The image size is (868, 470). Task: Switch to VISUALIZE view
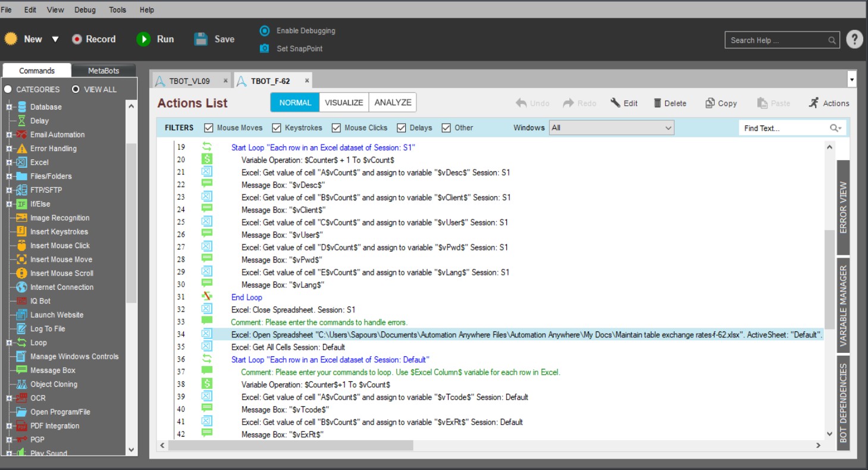tap(344, 102)
